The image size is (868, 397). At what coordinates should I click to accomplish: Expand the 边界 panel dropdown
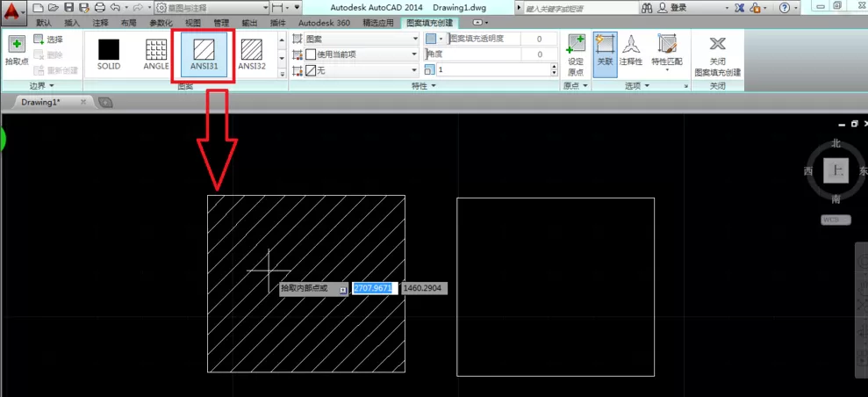click(42, 86)
